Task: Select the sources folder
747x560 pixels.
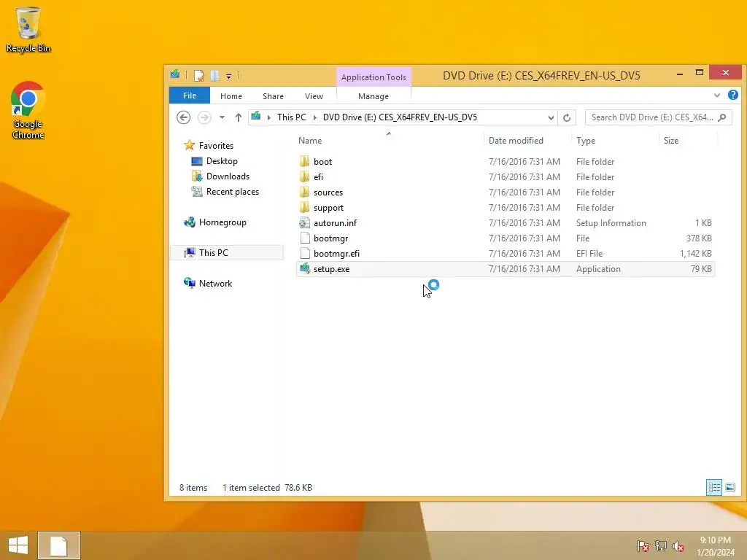Action: coord(322,192)
